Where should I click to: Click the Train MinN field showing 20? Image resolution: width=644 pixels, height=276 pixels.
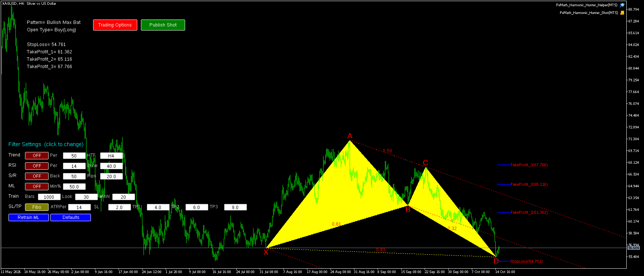[123, 197]
